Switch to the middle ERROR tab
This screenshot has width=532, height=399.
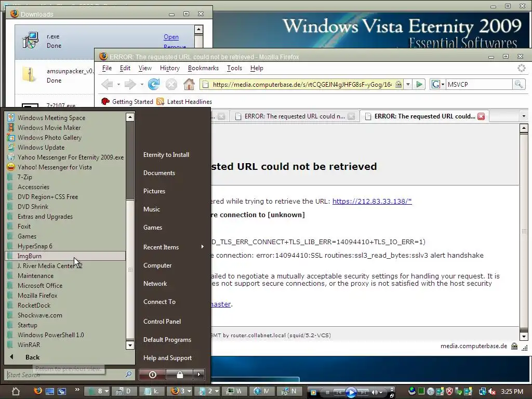[295, 116]
